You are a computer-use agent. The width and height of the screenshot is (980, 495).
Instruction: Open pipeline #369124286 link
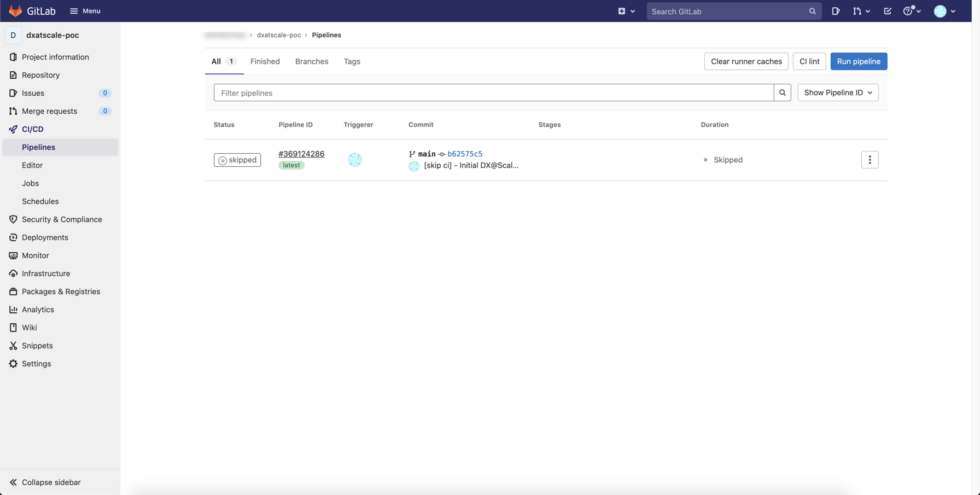tap(301, 154)
